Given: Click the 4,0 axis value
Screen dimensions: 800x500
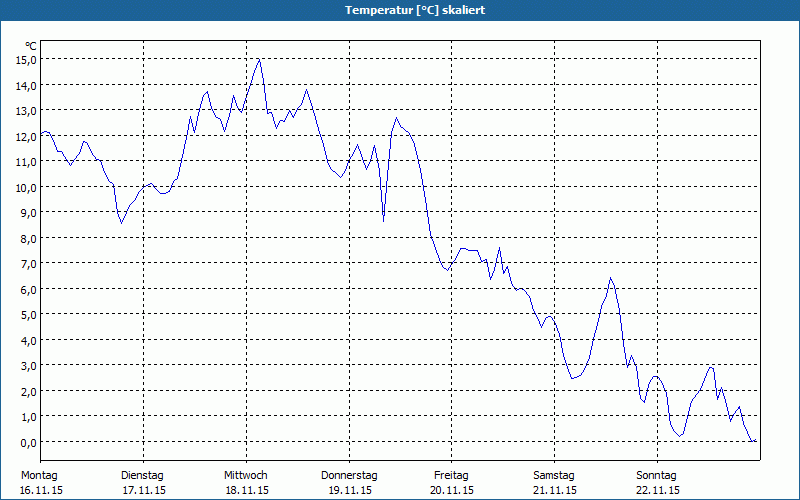Looking at the screenshot, I should click(x=30, y=340).
